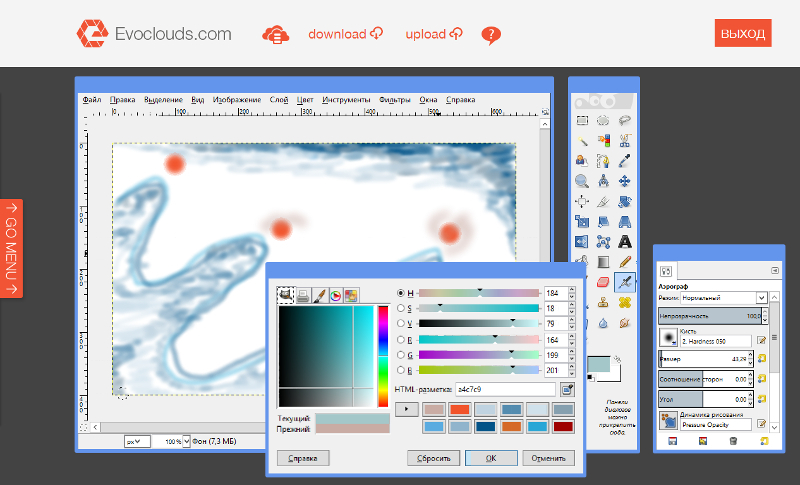Select the Crop knife tool
The width and height of the screenshot is (800, 485).
[x=603, y=201]
